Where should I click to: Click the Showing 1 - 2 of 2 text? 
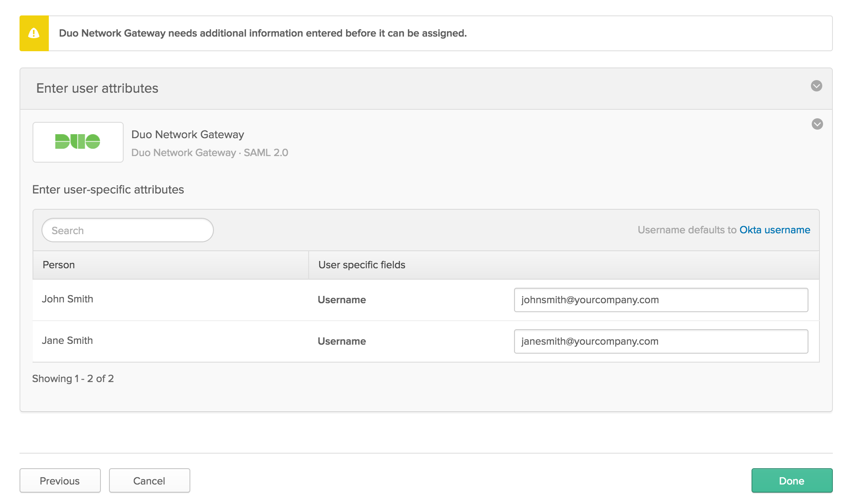coord(73,379)
